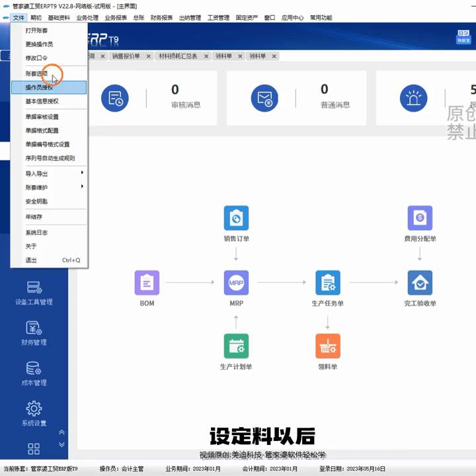Viewport: 476px width, 476px height.
Task: Open the 期初 menu
Action: point(36,18)
